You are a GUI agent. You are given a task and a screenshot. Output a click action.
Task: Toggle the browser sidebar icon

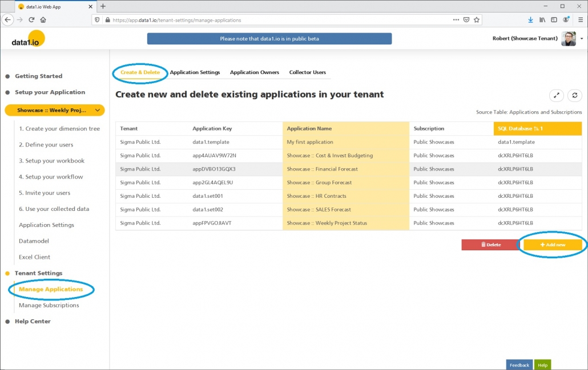point(554,20)
